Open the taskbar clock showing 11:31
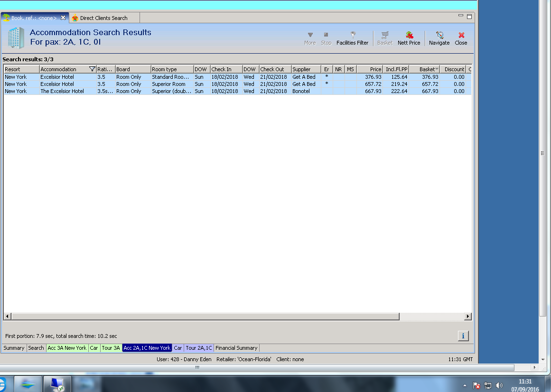This screenshot has height=392, width=551. (x=525, y=385)
